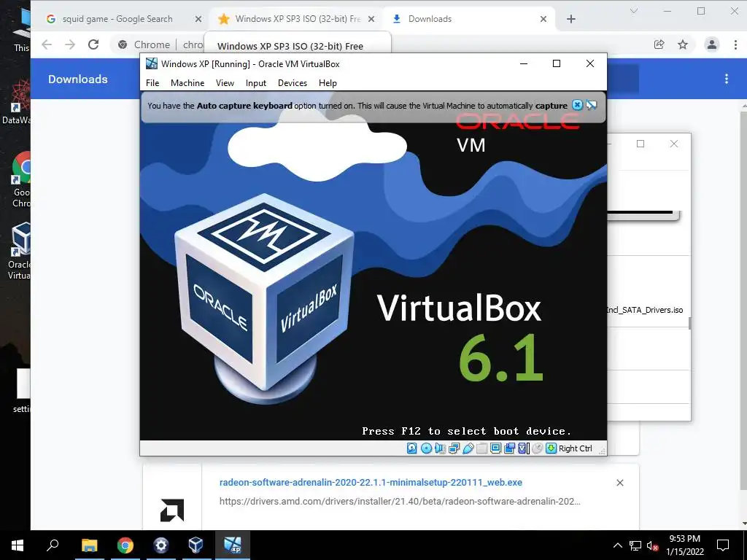Show hidden system tray icons
Screen dimensions: 747x560
pyautogui.click(x=617, y=545)
